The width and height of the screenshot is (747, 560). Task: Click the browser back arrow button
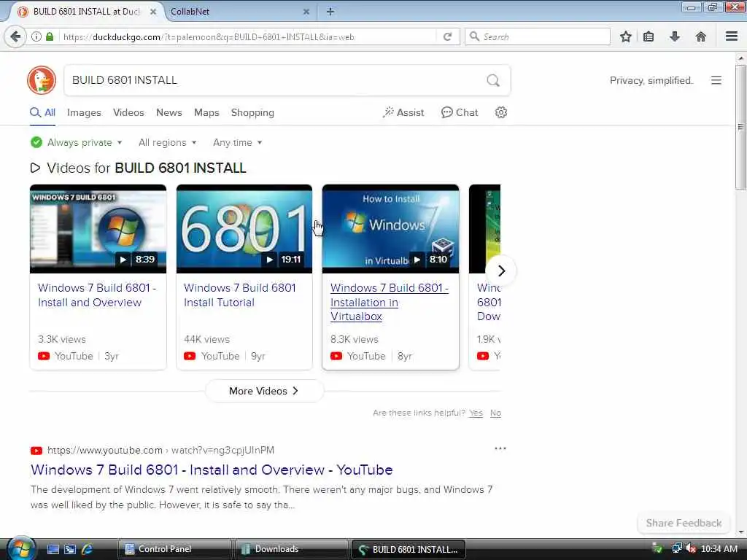coord(15,36)
